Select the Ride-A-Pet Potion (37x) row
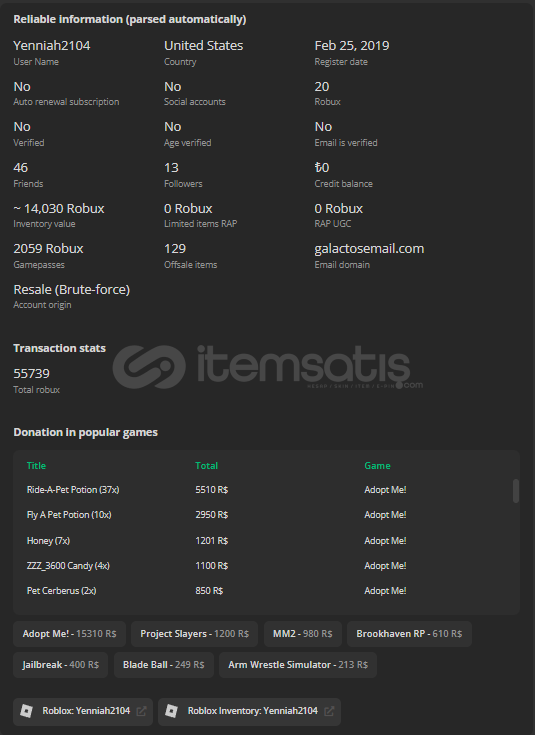535x735 pixels. click(263, 490)
